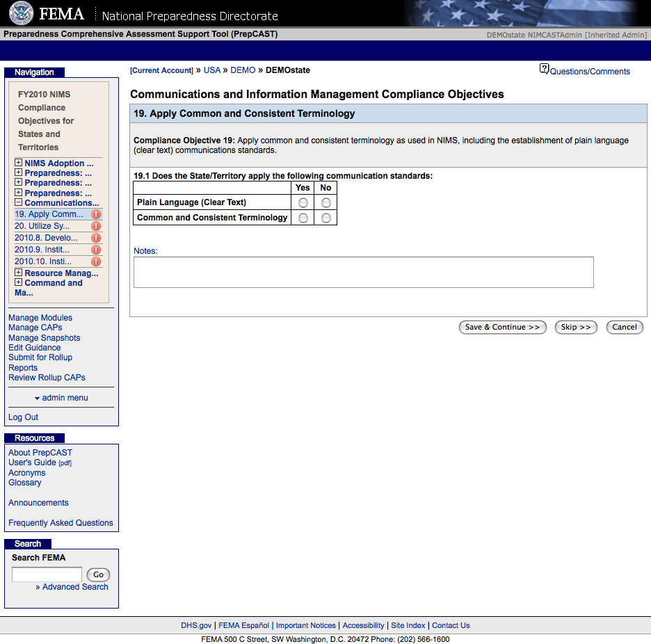Open User's Guide pdf
Screen dimensions: 651x644
pos(40,462)
